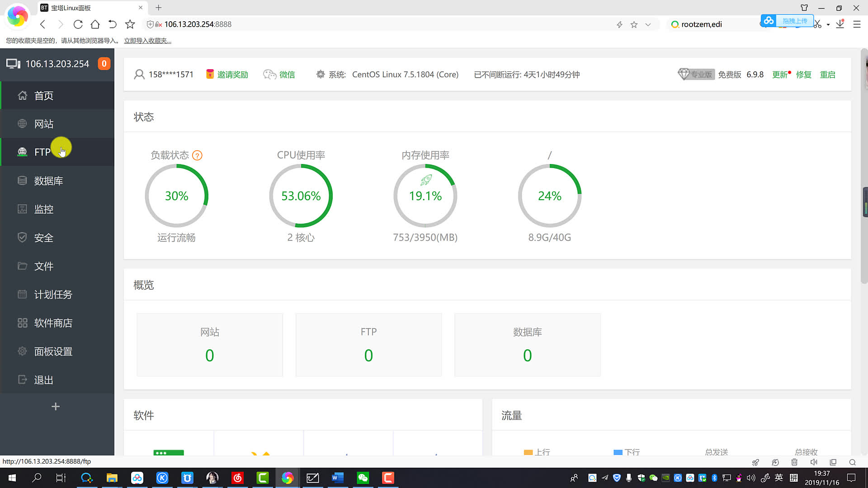The width and height of the screenshot is (868, 488).
Task: Click the 网站 (Website) sidebar icon
Action: tap(22, 123)
